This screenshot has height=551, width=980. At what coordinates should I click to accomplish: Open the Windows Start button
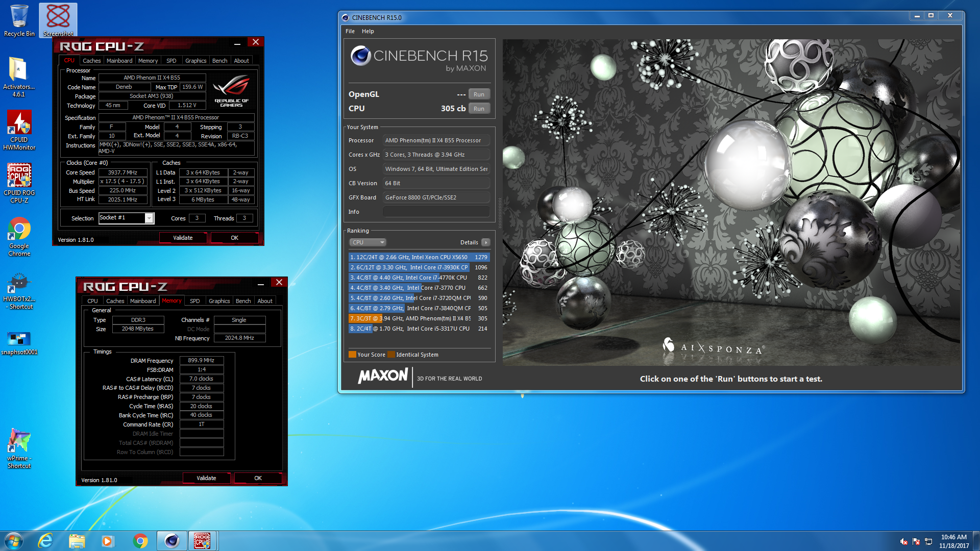coord(14,541)
